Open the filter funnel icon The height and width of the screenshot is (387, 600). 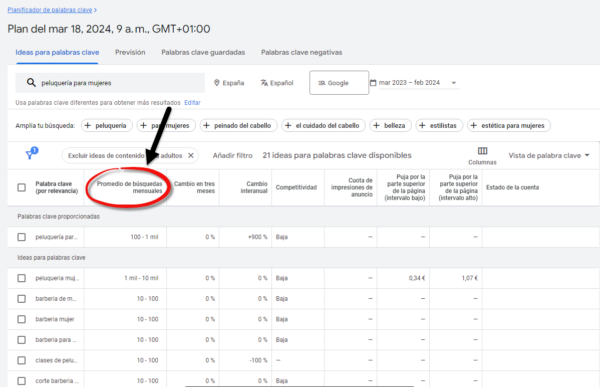pos(31,153)
